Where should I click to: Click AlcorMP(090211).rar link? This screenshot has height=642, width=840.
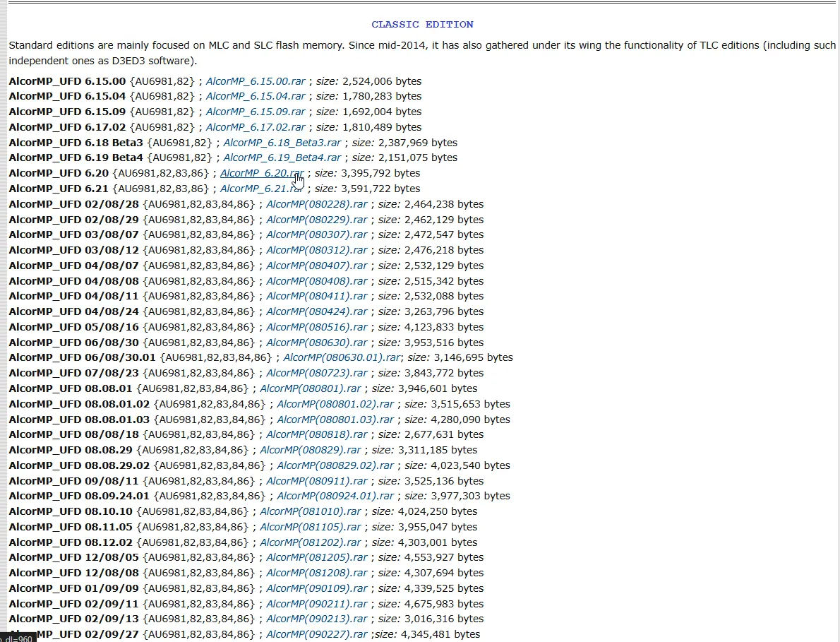click(317, 605)
